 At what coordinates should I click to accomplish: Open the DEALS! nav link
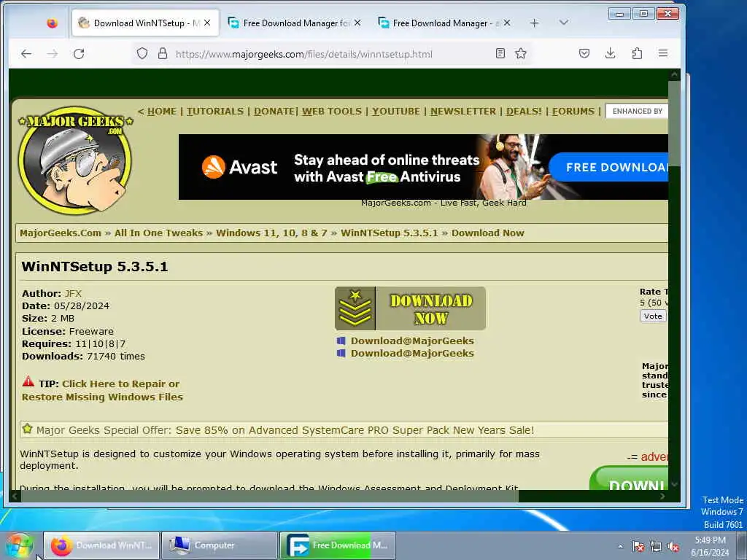(524, 112)
